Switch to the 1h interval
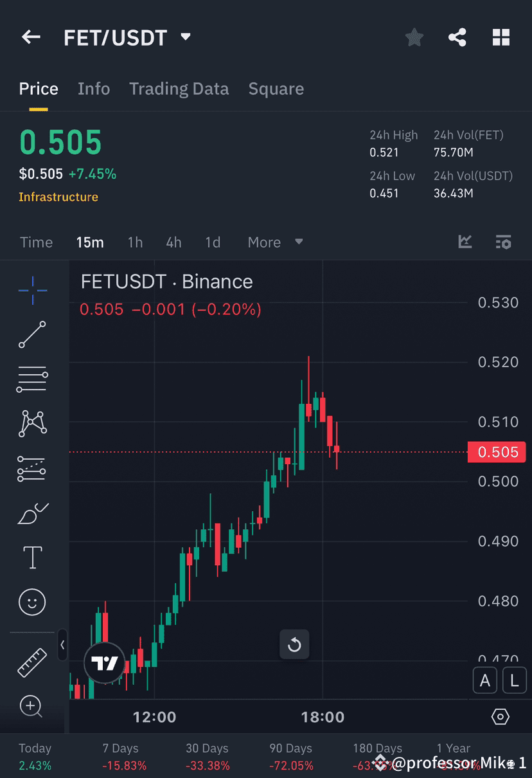This screenshot has width=532, height=778. point(135,242)
